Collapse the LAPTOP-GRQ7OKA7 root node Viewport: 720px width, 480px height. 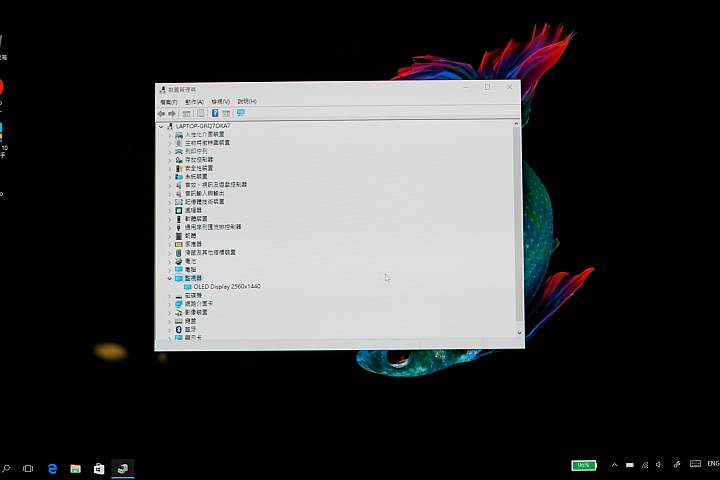161,127
